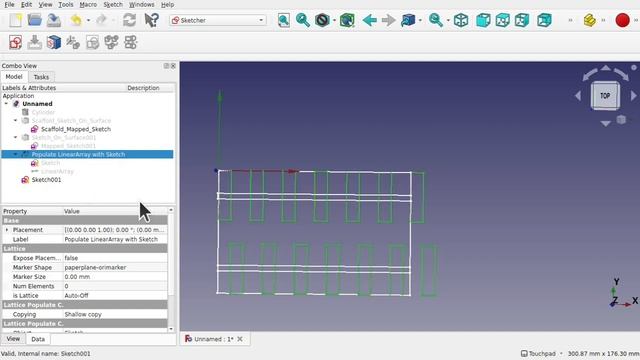Switch to the Tasks tab
The image size is (640, 360).
[41, 77]
